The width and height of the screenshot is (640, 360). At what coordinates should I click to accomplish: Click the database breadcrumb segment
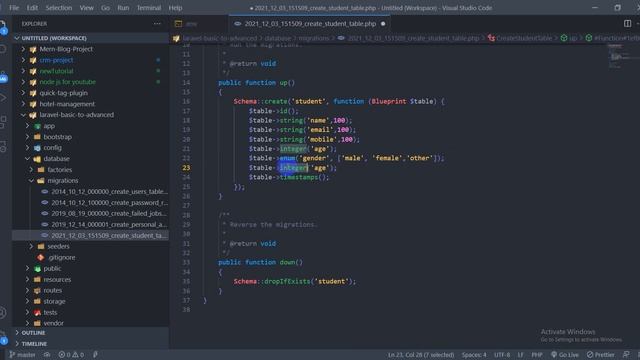pos(278,38)
